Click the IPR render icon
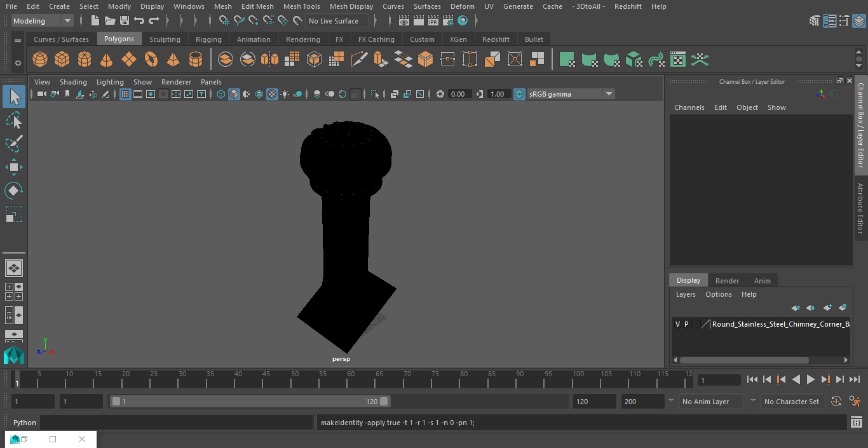Screen dimensions: 868x448 tap(433, 21)
